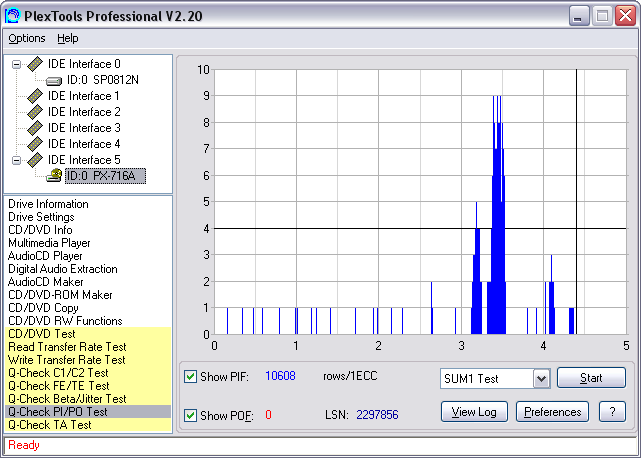Toggle the Show PIF checkbox
641x458 pixels.
(x=190, y=376)
